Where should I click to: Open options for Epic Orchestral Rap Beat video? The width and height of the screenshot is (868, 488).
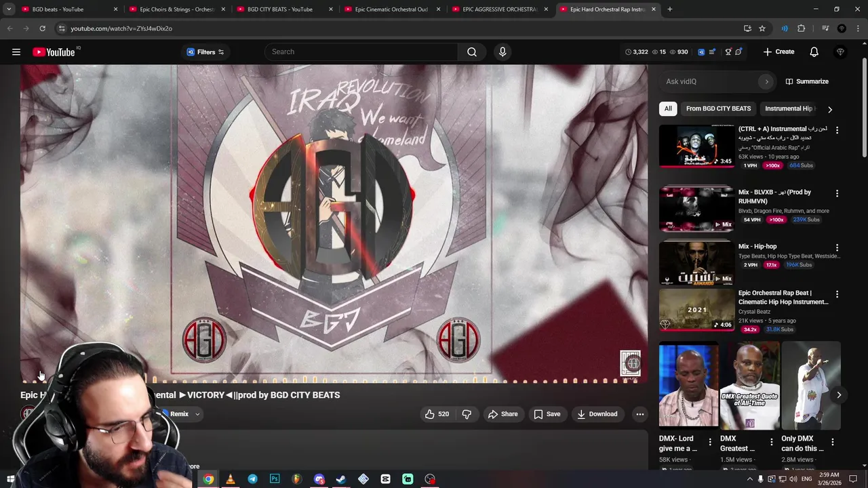click(837, 294)
